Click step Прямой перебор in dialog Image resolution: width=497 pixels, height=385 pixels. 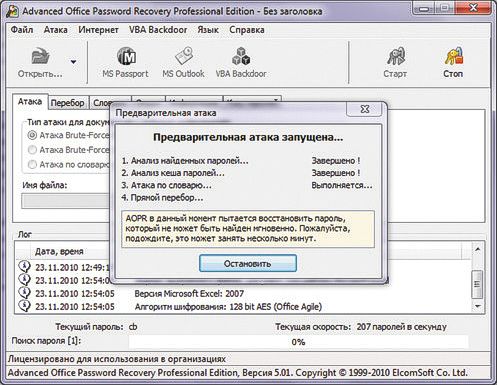[162, 198]
